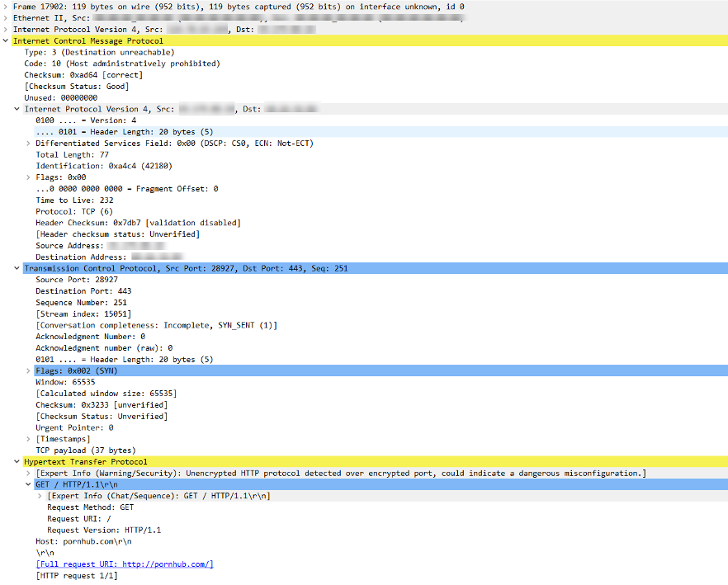Image resolution: width=728 pixels, height=585 pixels.
Task: Select the TCP Header Length 0101 row
Action: click(x=125, y=360)
